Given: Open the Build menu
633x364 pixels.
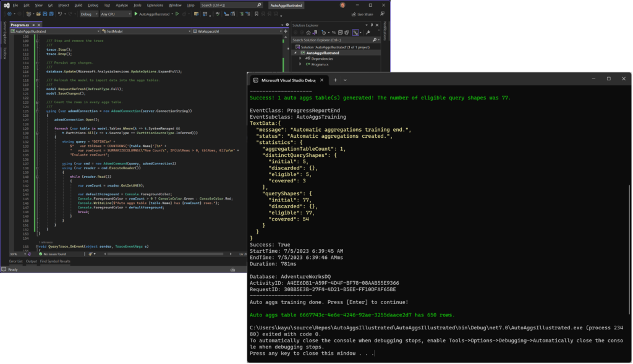Looking at the screenshot, I should tap(79, 5).
